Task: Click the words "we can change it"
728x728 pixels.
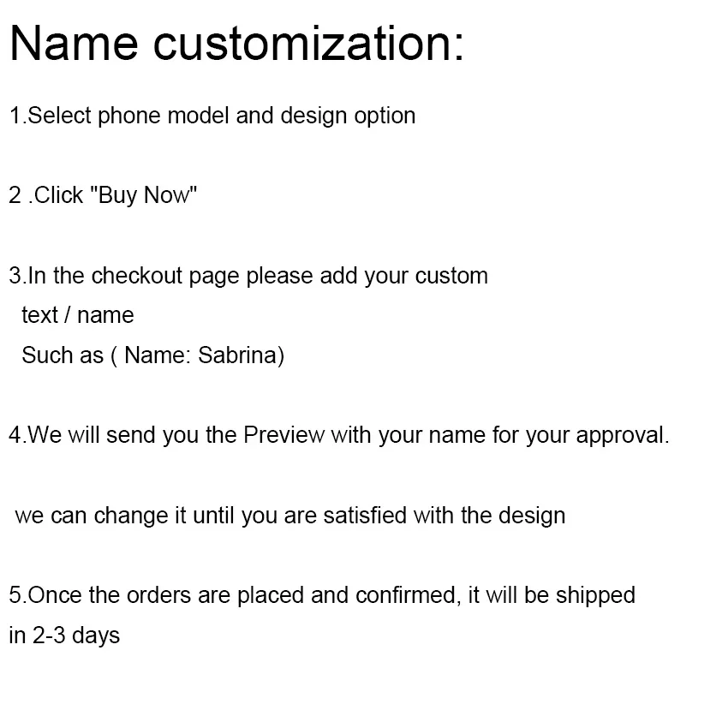Action: click(100, 516)
